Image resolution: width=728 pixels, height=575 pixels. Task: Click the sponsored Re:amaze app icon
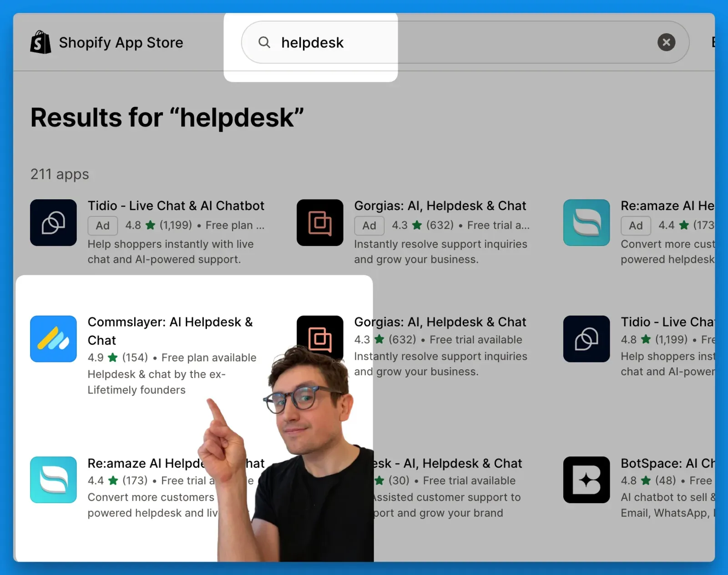[586, 222]
